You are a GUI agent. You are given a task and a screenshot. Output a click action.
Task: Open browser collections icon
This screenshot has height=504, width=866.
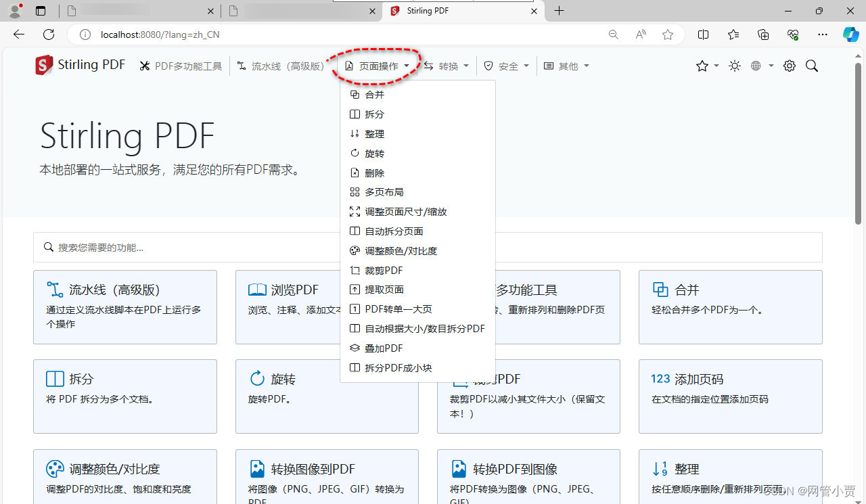763,35
